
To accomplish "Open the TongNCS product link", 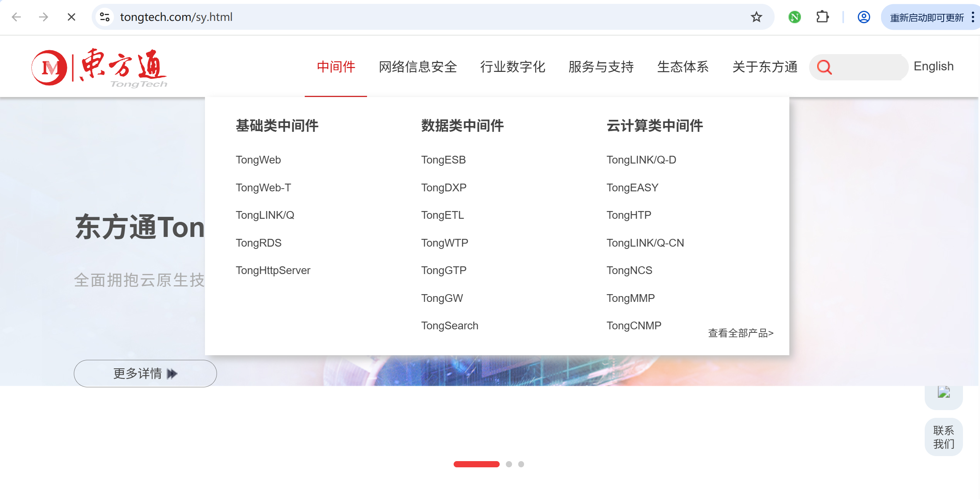I will (629, 270).
